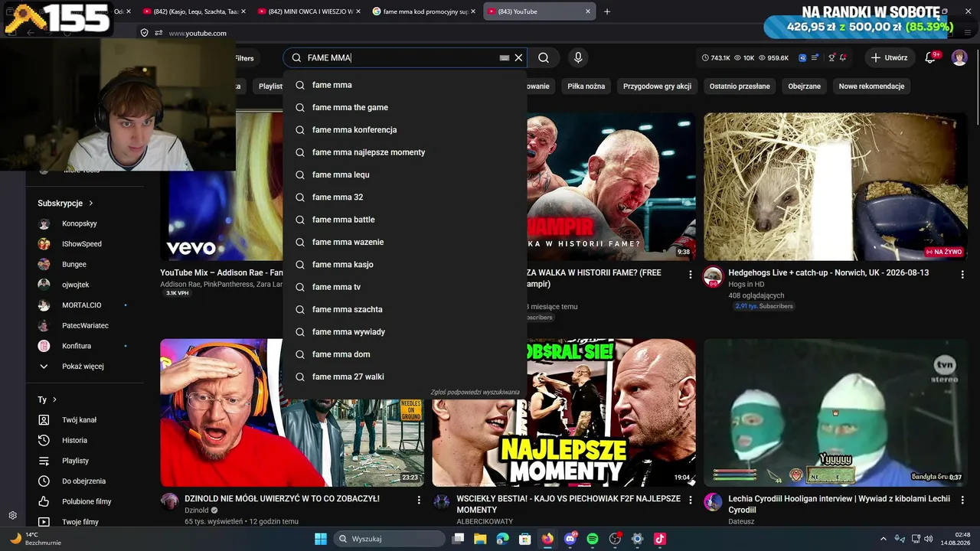980x551 pixels.
Task: Pick the suggestion 'fame mma wywiady'
Action: (405, 332)
